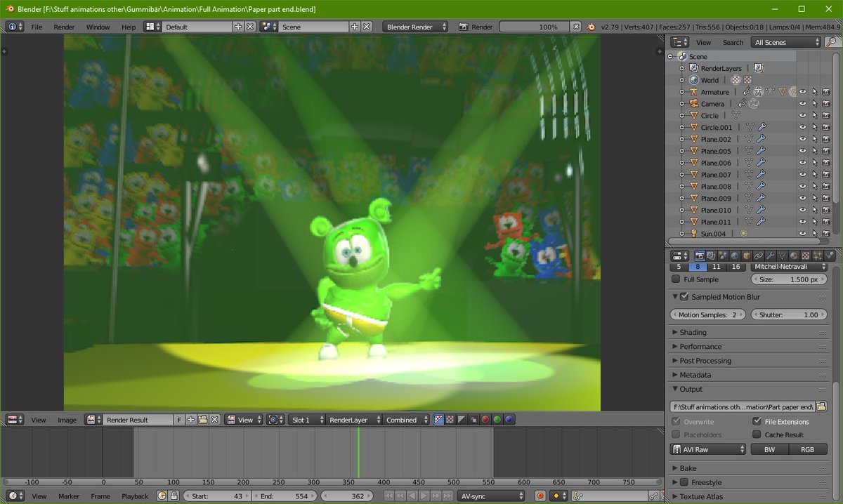The height and width of the screenshot is (504, 843).
Task: Click the modifier wrench icon on Plane.002
Action: click(x=762, y=139)
